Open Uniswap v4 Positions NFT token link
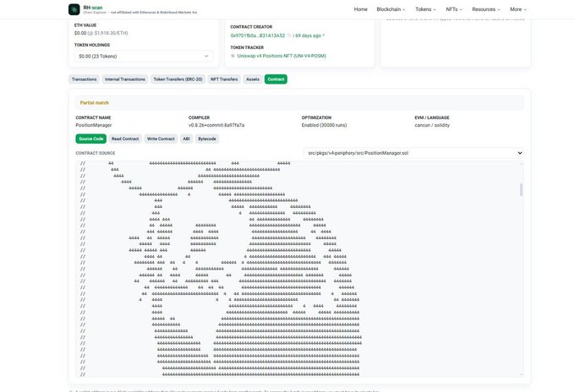Viewport: 575px width, 392px height. pos(282,56)
